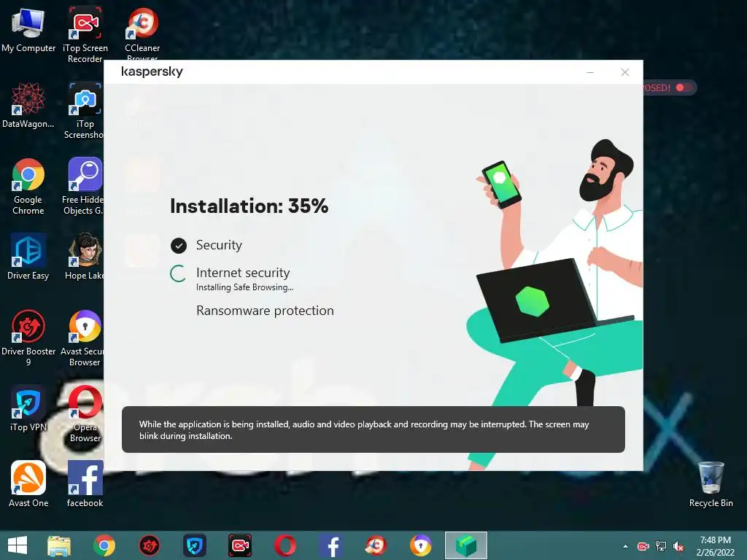Select the iTop VPN desktop shortcut
747x560 pixels.
pos(28,408)
